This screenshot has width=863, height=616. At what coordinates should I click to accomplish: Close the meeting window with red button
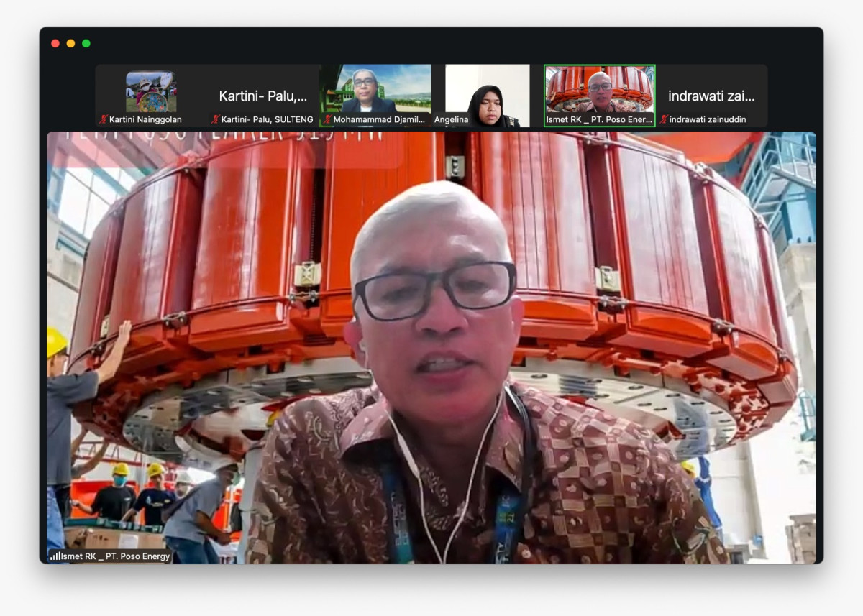pos(55,43)
